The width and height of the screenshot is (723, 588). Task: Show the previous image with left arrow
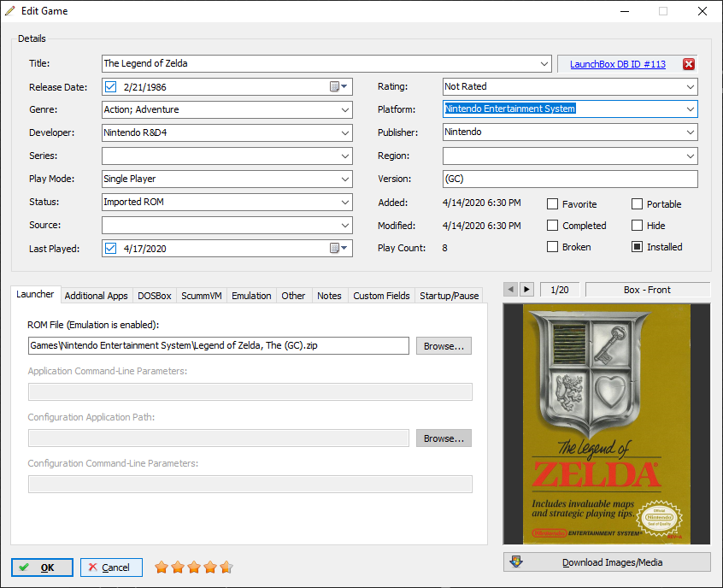(x=510, y=290)
